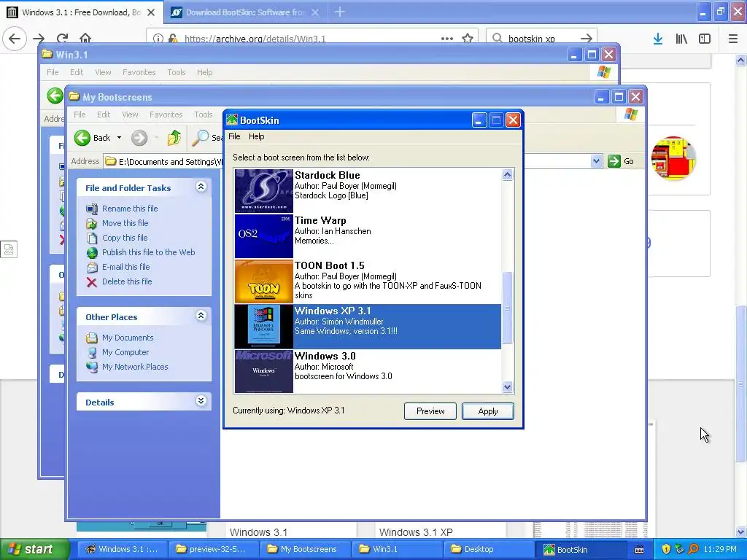This screenshot has width=747, height=560.
Task: Click the E-mail this file link
Action: pos(125,267)
